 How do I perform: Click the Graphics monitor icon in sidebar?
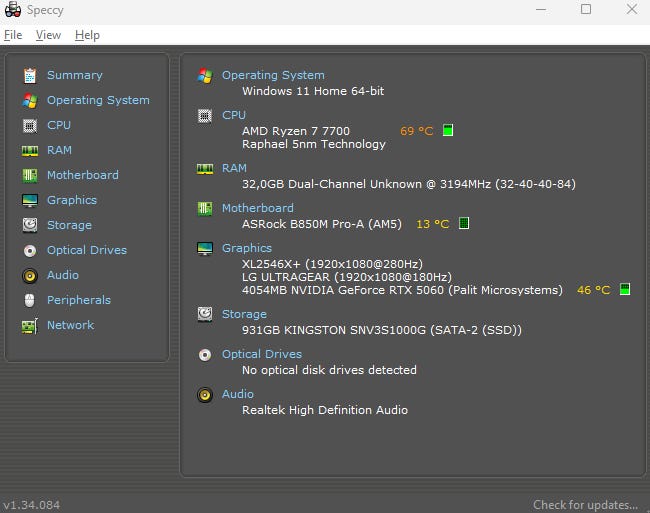click(x=30, y=201)
